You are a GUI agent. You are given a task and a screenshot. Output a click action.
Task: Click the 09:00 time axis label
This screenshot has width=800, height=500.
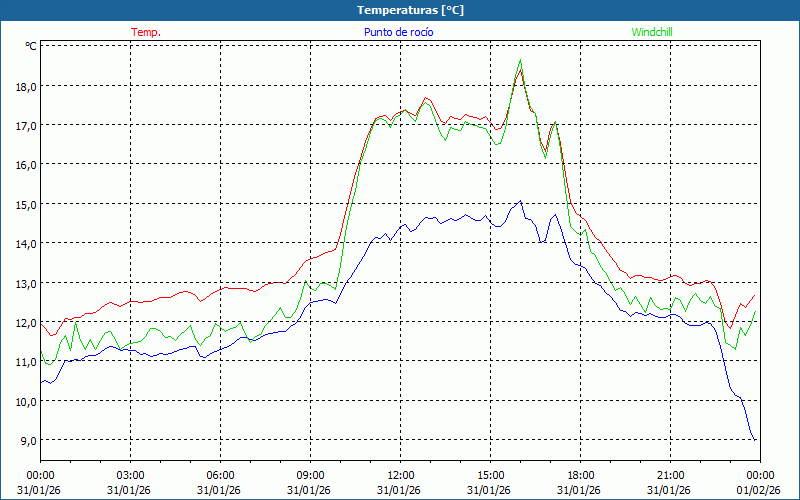pos(311,475)
